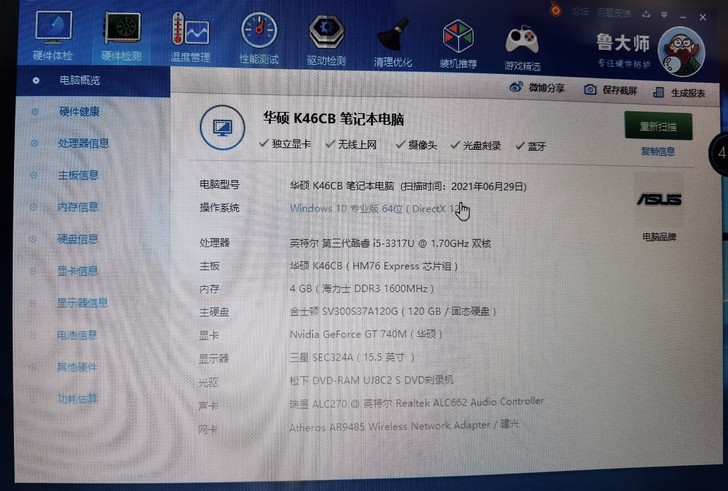The image size is (728, 491).
Task: Open the 游戏精选 gamepad icon
Action: (x=522, y=40)
